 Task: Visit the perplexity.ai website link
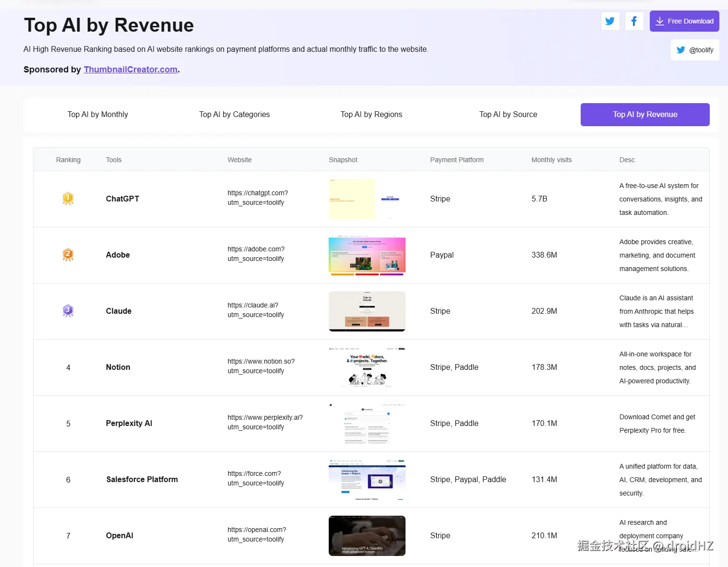[265, 422]
